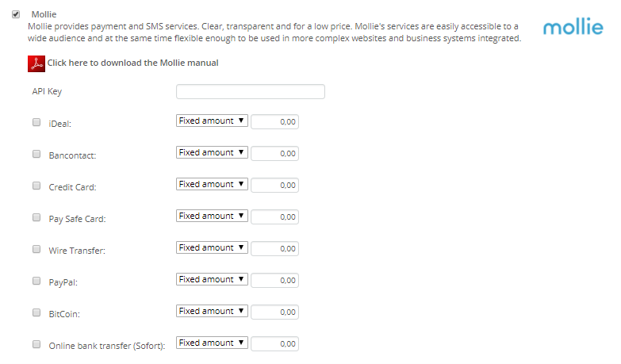Viewport: 621px width, 364px height.
Task: Uncheck the Mollie payment provider checkbox
Action: pyautogui.click(x=16, y=14)
